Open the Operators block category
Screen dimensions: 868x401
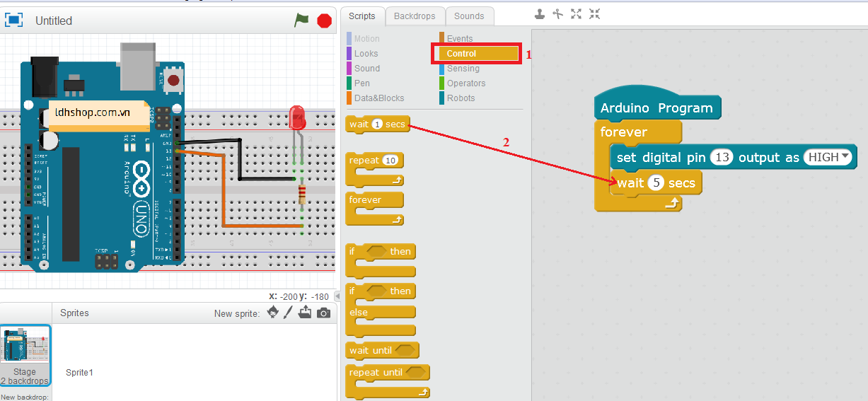[x=466, y=83]
